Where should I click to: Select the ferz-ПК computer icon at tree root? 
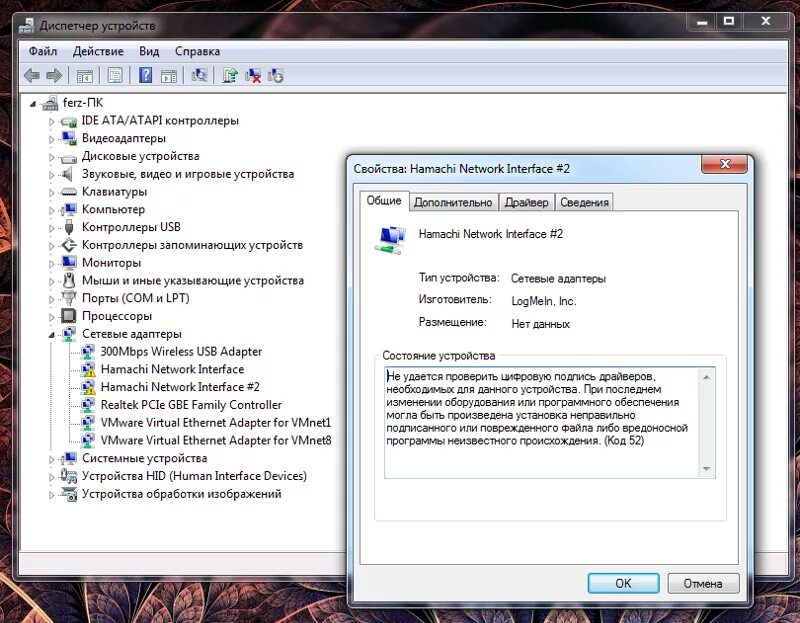(50, 103)
